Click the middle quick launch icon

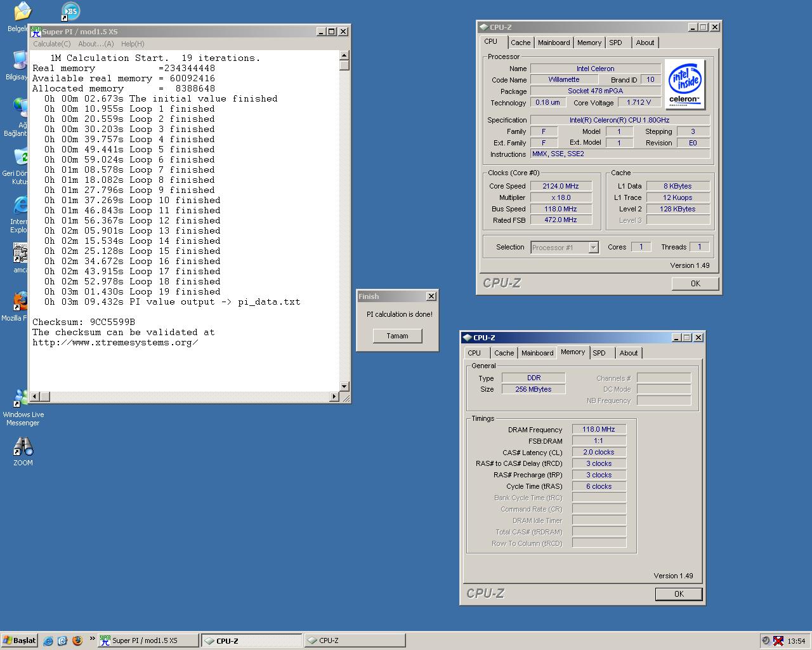coord(62,640)
